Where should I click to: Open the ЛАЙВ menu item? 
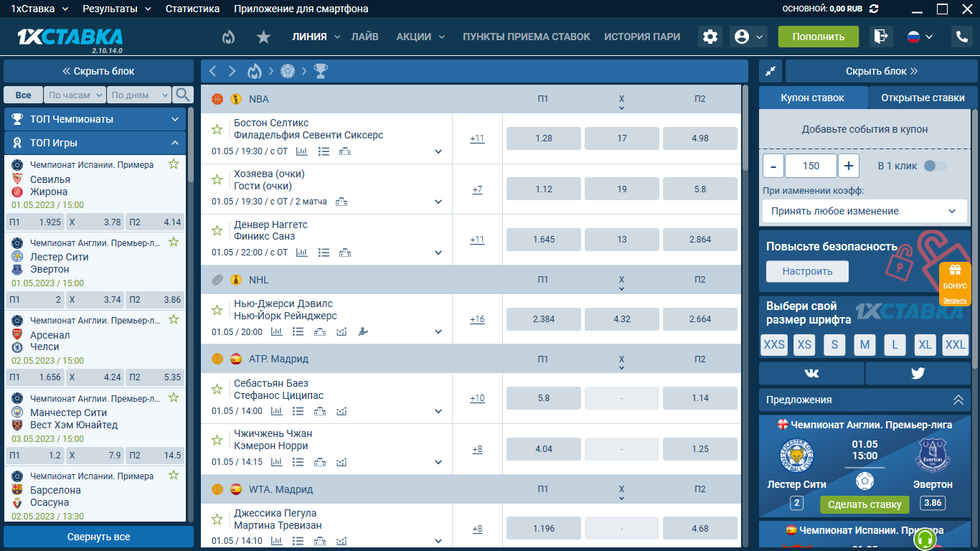[x=364, y=37]
